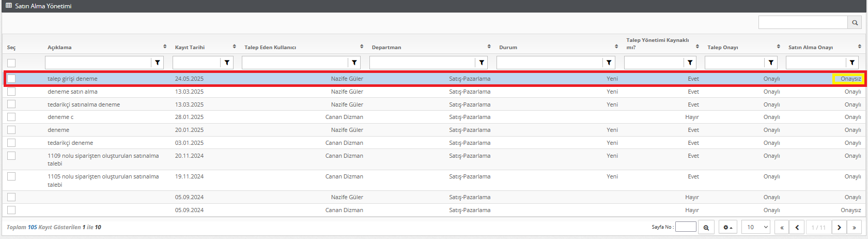Viewport: 868px width, 239px height.
Task: Tick the checkbox for 'deneme c' row
Action: pos(11,117)
